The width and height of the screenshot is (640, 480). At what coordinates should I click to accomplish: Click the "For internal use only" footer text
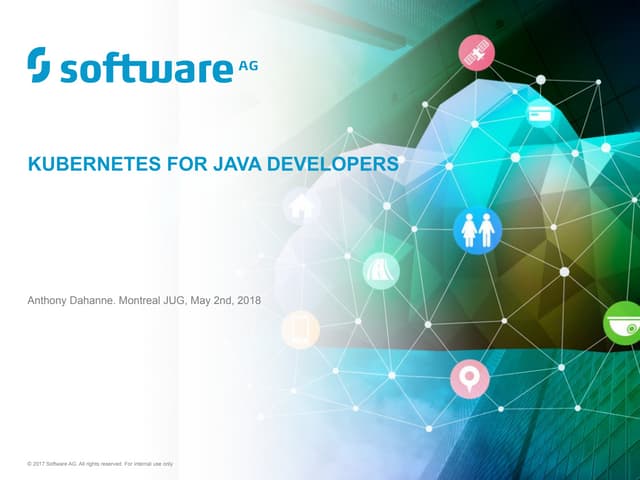149,464
